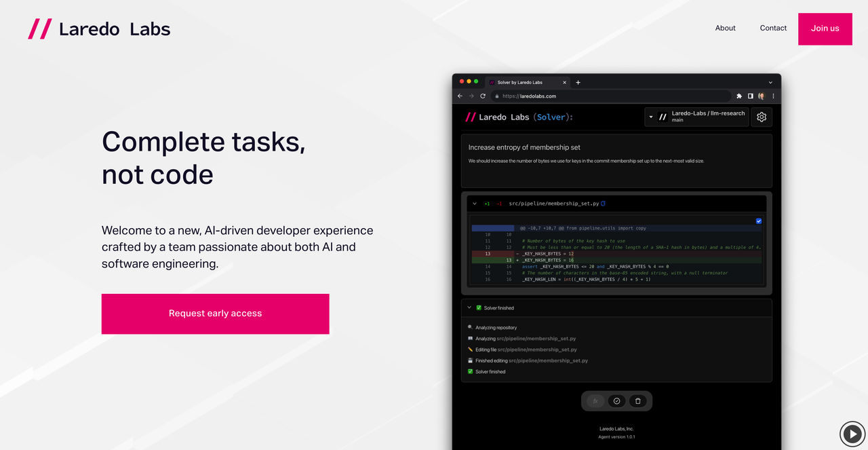
Task: Open the puzzle-piece extensions icon in the browser toolbar
Action: (739, 96)
